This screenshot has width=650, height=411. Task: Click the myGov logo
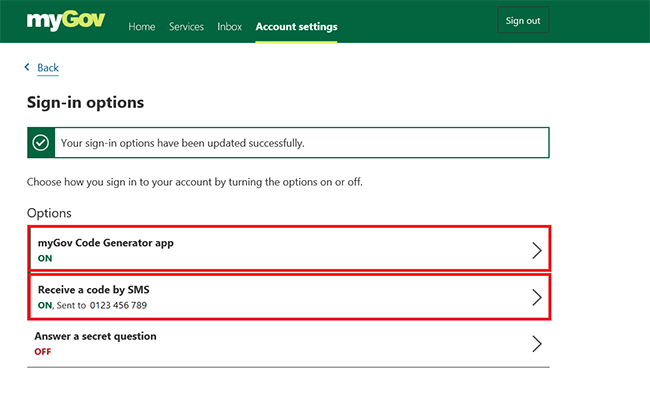click(65, 21)
